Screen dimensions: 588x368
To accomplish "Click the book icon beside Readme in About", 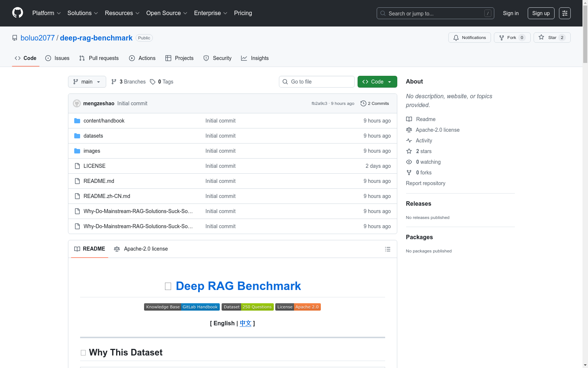I will click(x=409, y=119).
